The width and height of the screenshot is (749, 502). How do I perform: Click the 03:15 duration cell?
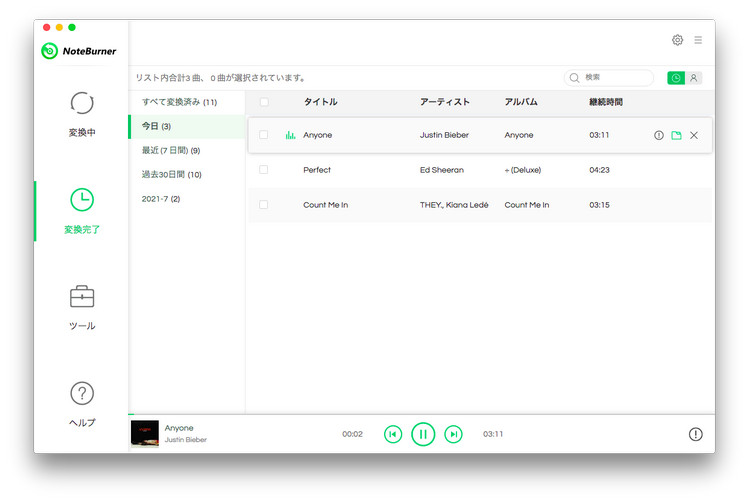pyautogui.click(x=599, y=205)
